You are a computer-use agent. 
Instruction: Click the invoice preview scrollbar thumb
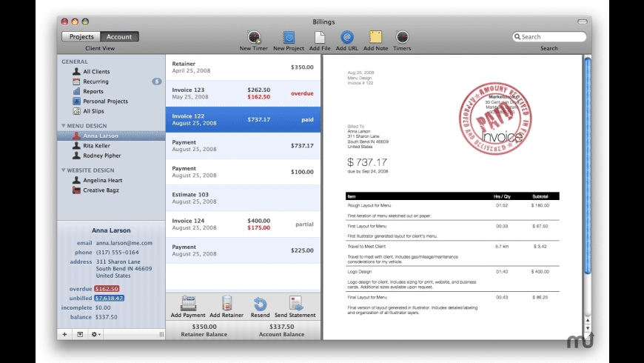coord(587,166)
